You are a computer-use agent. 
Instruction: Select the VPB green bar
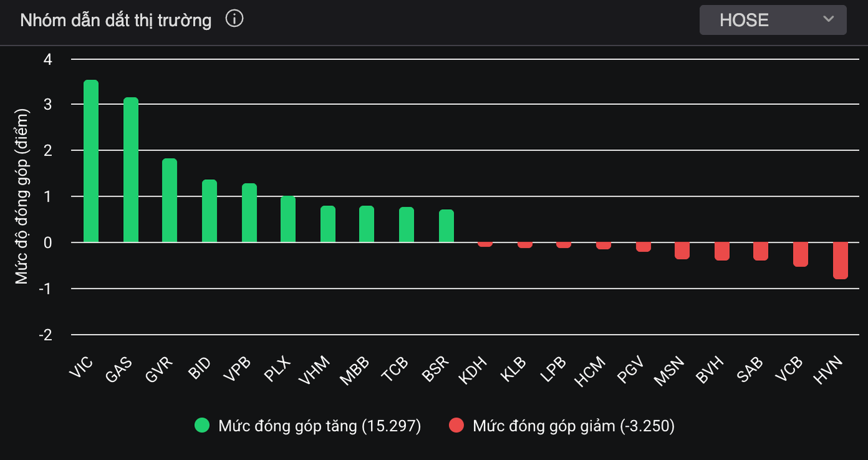tap(249, 213)
